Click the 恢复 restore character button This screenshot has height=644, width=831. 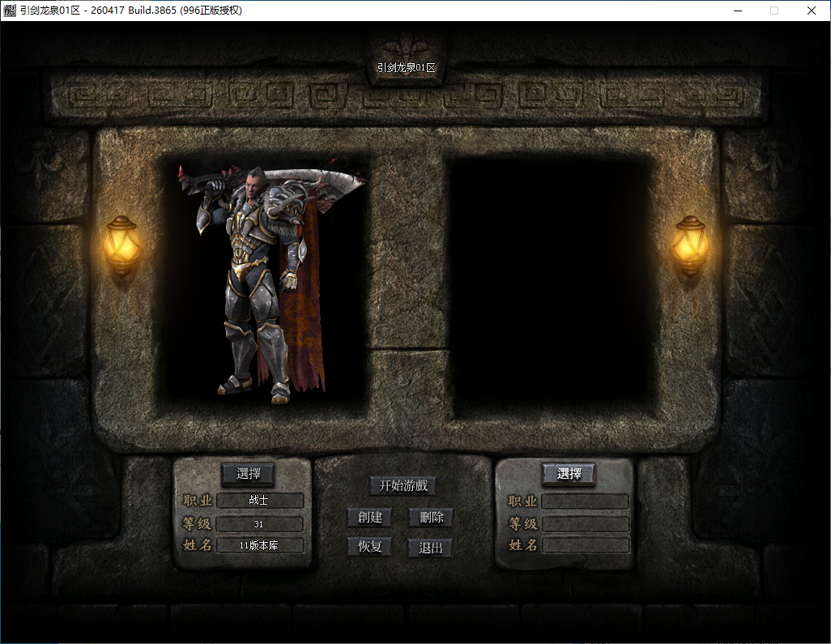click(x=369, y=547)
